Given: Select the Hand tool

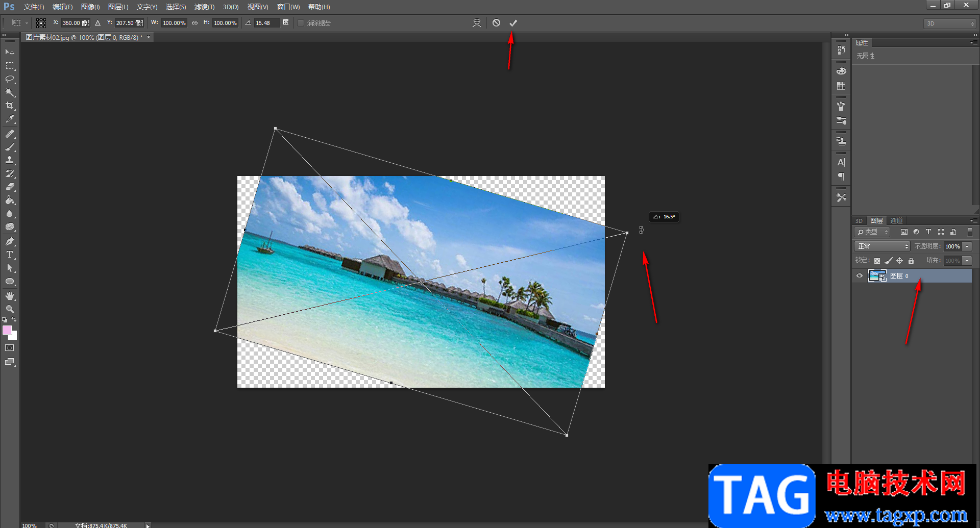Looking at the screenshot, I should click(x=10, y=296).
